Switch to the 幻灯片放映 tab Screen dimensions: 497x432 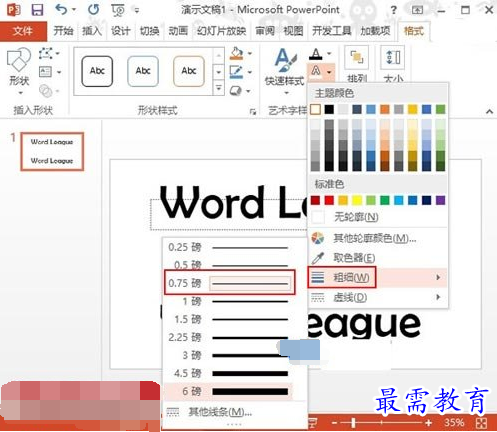click(221, 31)
